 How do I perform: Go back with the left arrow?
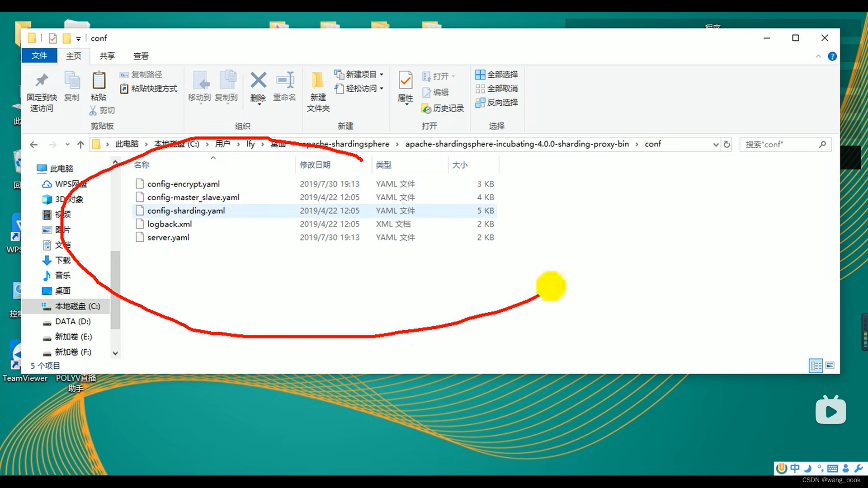tap(33, 145)
